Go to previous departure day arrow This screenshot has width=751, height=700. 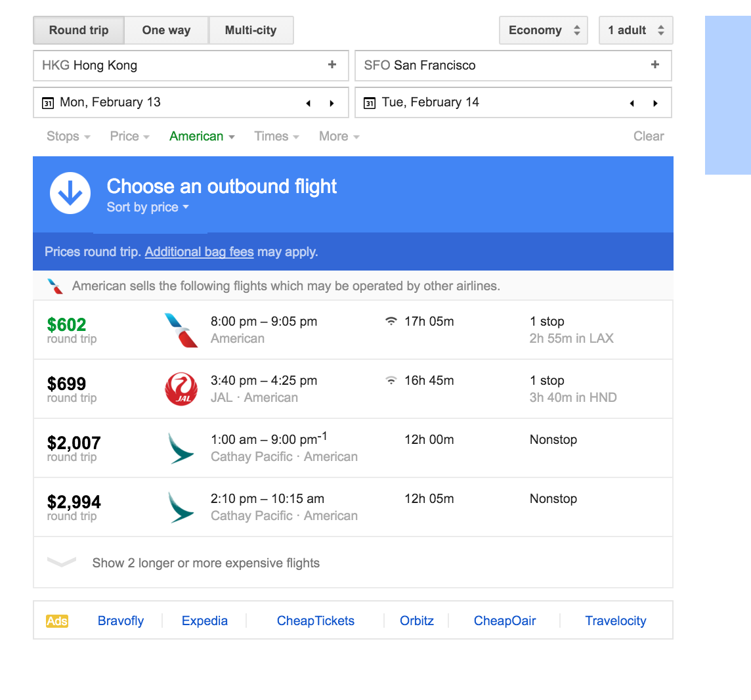309,103
